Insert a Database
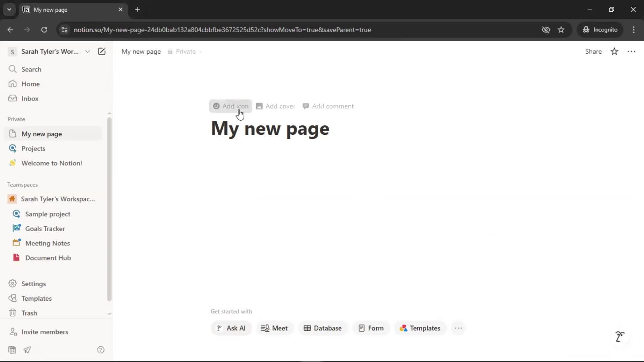This screenshot has width=644, height=362. click(323, 328)
